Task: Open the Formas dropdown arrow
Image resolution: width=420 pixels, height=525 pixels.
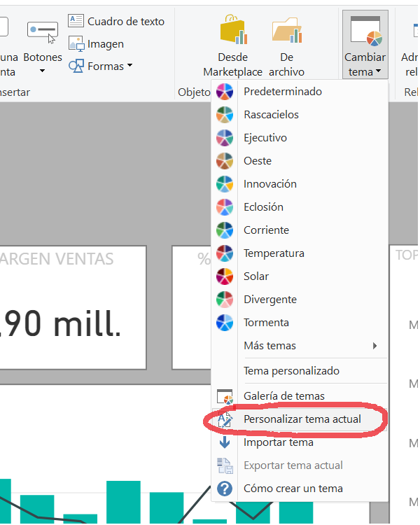Action: (x=130, y=65)
